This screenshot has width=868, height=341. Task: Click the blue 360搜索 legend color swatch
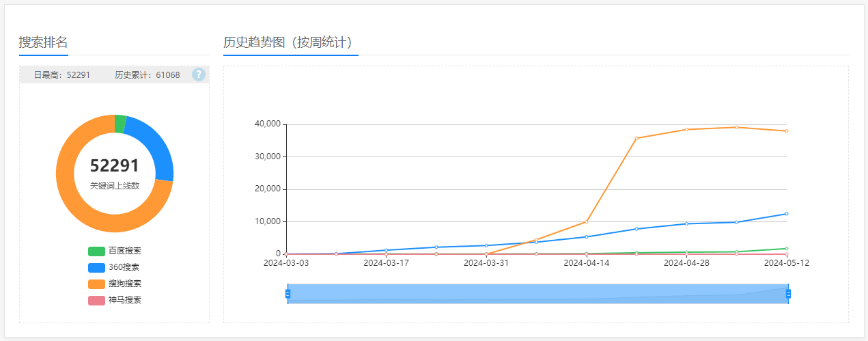96,267
